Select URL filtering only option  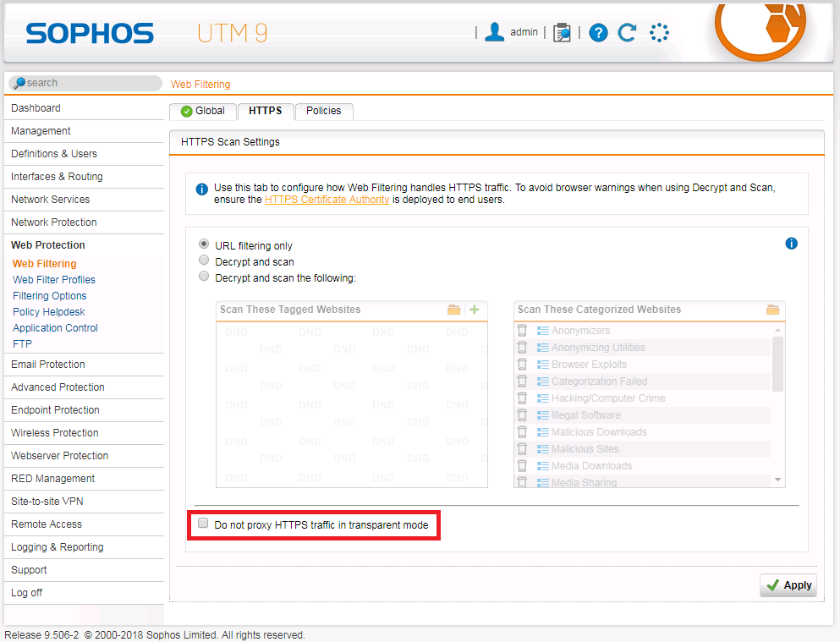(204, 244)
